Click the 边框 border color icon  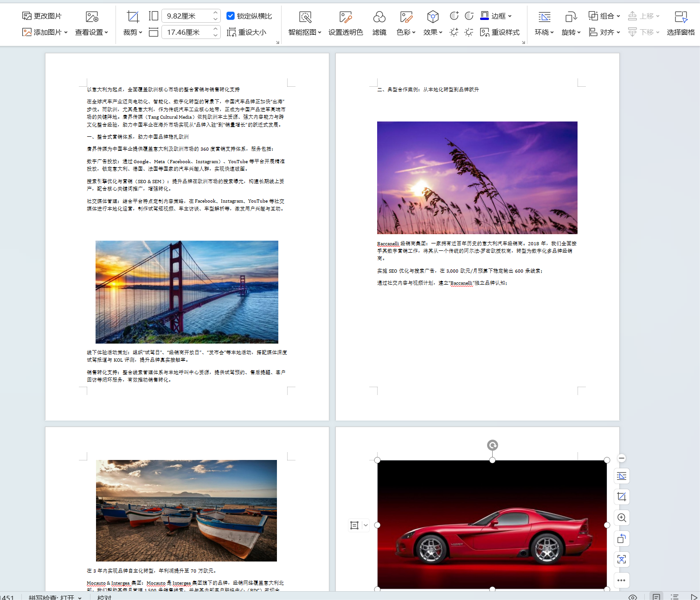click(484, 16)
